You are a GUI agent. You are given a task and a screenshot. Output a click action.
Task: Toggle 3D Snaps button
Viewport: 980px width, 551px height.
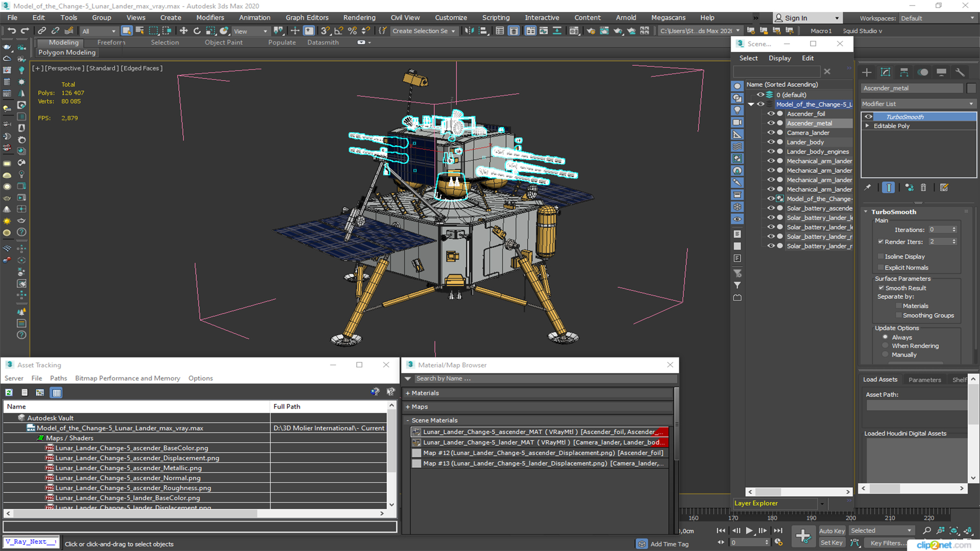(x=326, y=31)
